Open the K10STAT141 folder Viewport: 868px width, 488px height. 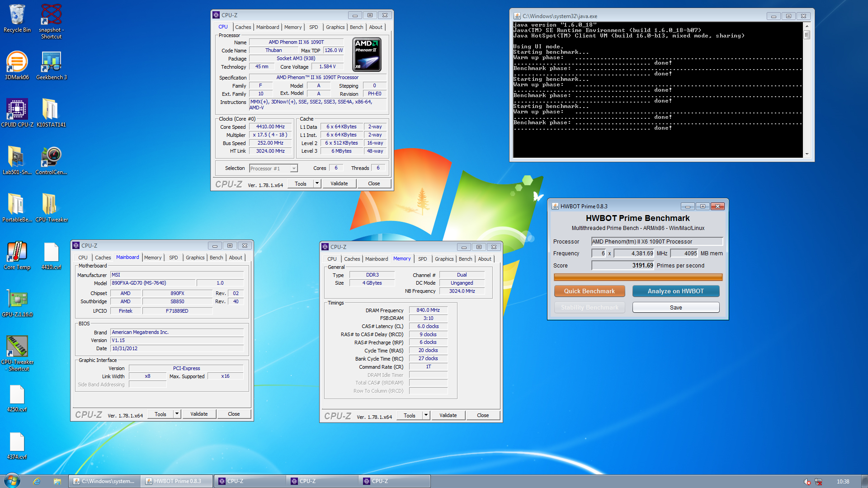(51, 113)
